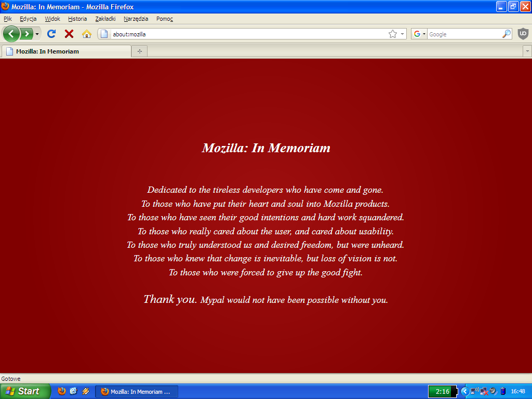Image resolution: width=532 pixels, height=399 pixels.
Task: Bookmark this page with the star icon
Action: [393, 34]
